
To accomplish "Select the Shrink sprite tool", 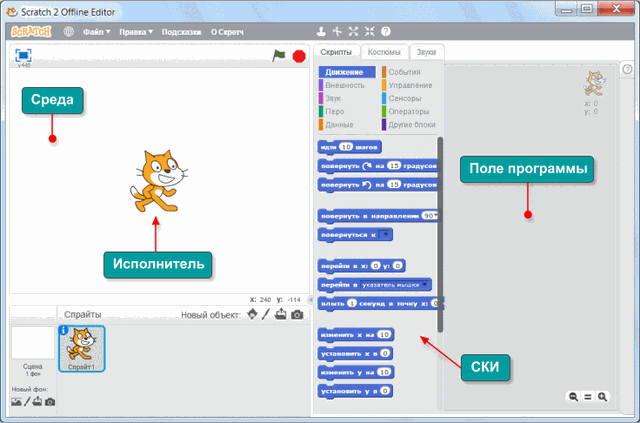I will pyautogui.click(x=369, y=31).
